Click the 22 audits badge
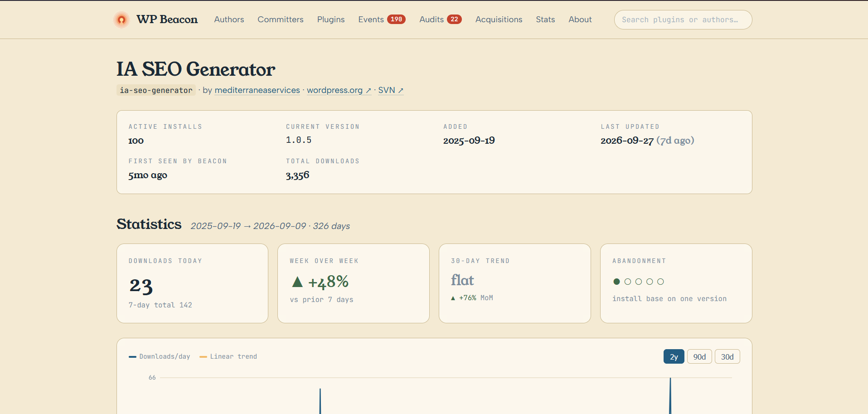 (454, 19)
